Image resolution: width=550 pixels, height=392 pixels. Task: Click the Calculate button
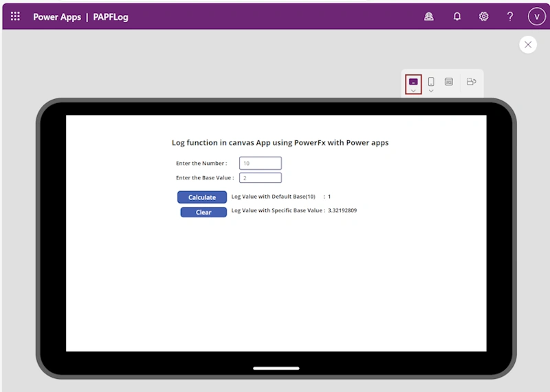[202, 197]
